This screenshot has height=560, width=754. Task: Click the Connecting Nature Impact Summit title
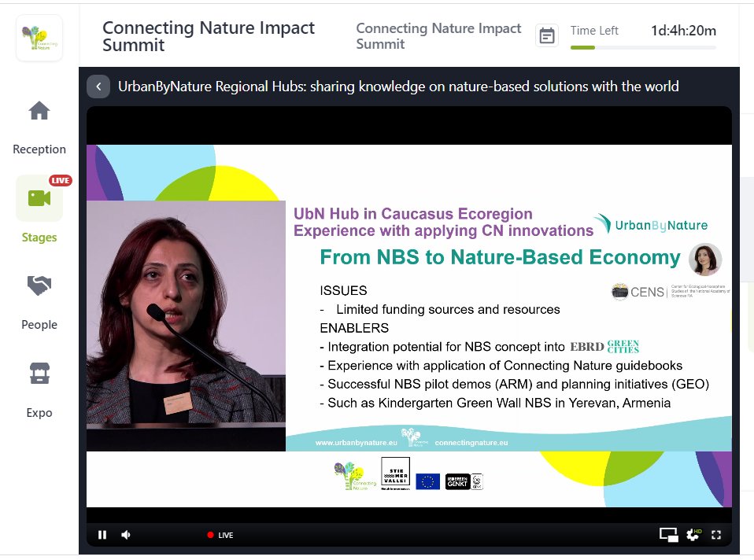209,36
